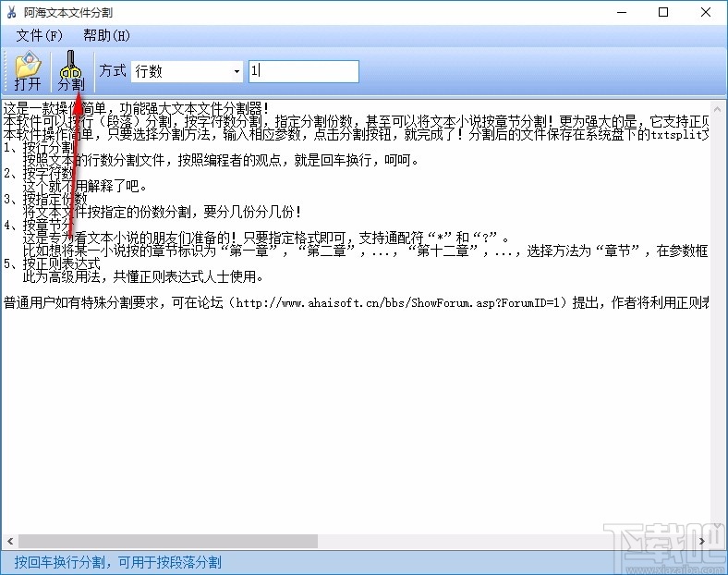This screenshot has height=575, width=728.
Task: Click the line '2、按字符数'
Action: pos(39,174)
